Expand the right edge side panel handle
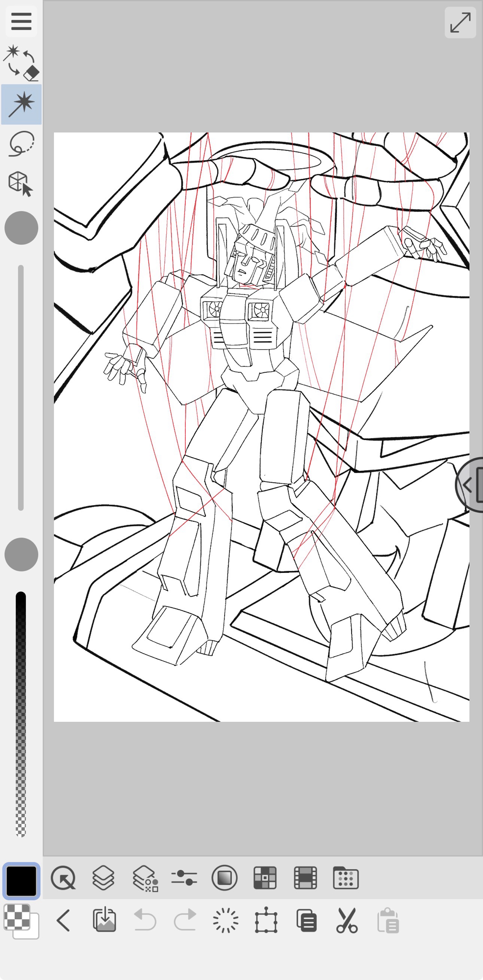 point(471,485)
